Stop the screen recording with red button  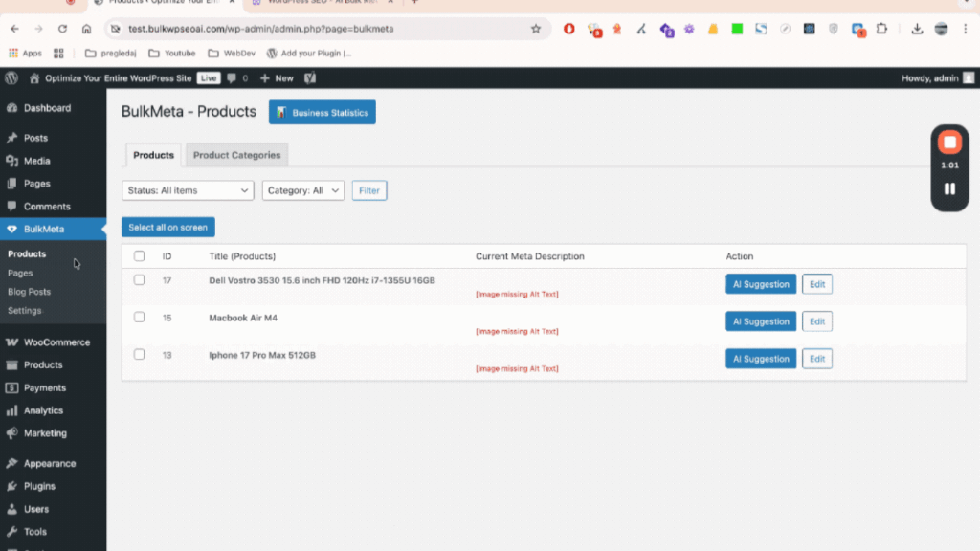(x=949, y=143)
